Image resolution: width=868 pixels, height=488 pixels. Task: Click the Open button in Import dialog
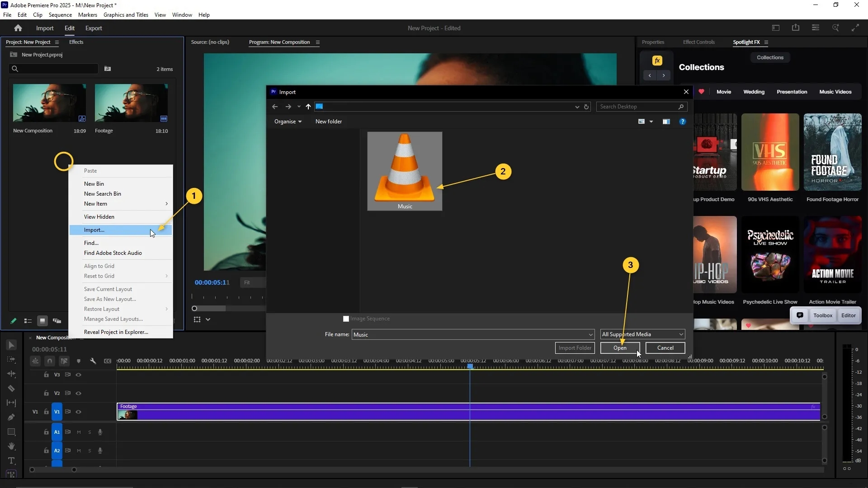[620, 348]
